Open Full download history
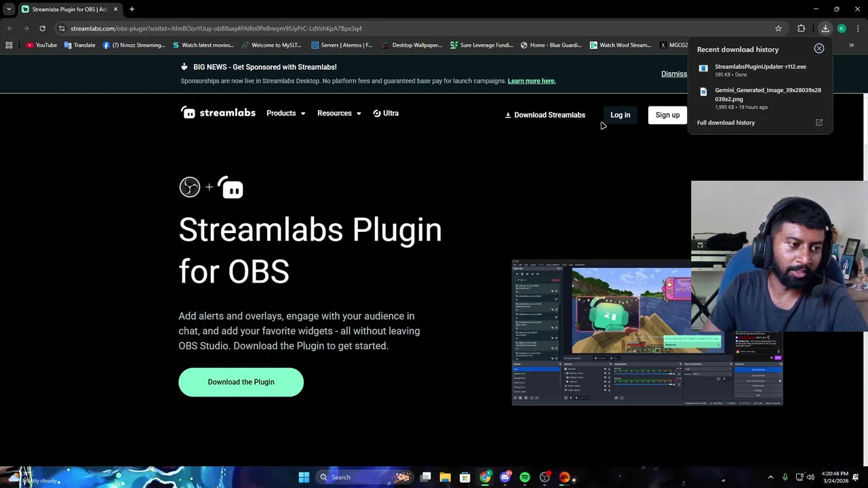 [726, 123]
